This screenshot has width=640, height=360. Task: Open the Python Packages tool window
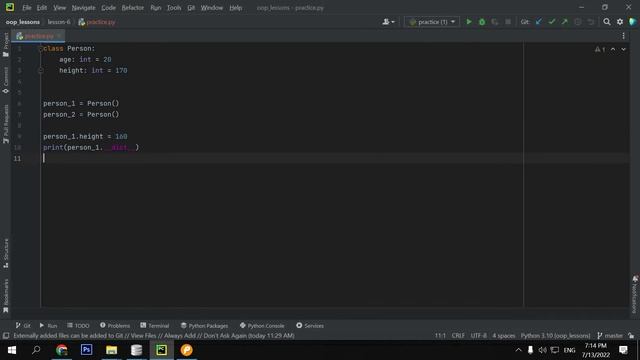click(x=204, y=325)
